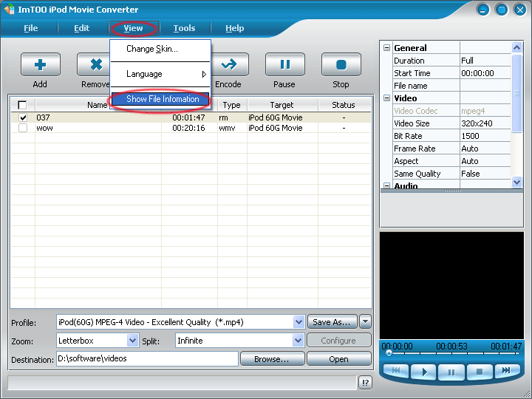Open the File menu
This screenshot has width=532, height=399.
pos(30,28)
